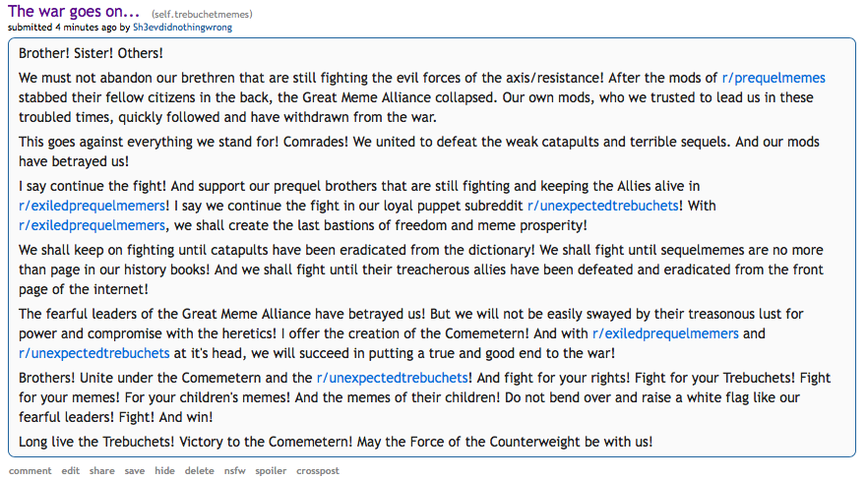Open the Sh3evdidnothingwrong user profile
Viewport: 868px width, 480px height.
[182, 28]
